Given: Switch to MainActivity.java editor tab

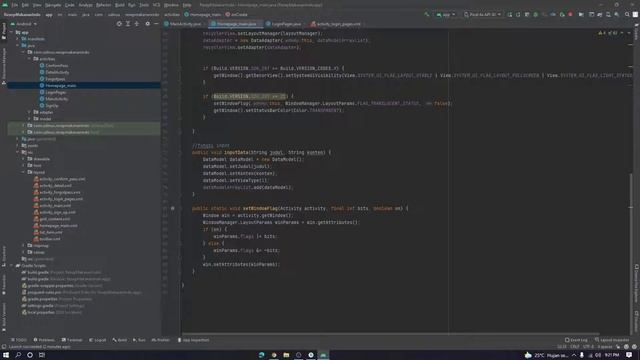Looking at the screenshot, I should click(x=183, y=24).
